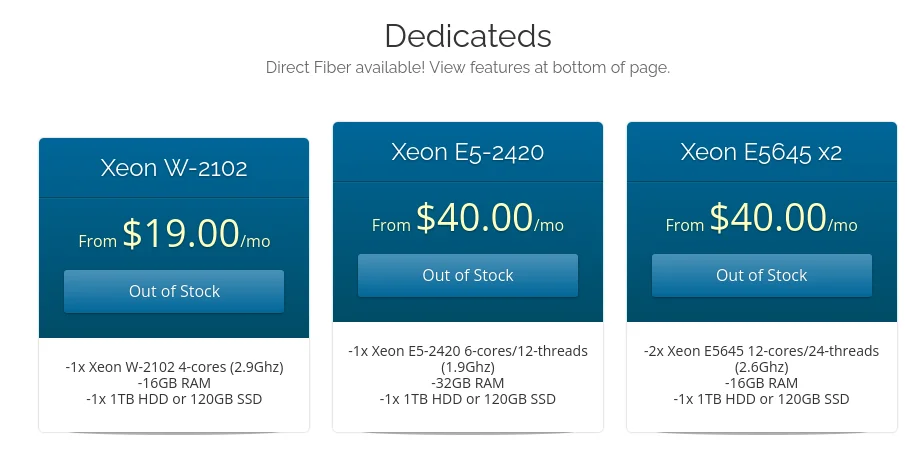Click the Direct Fiber available subtitle text

pyautogui.click(x=467, y=68)
